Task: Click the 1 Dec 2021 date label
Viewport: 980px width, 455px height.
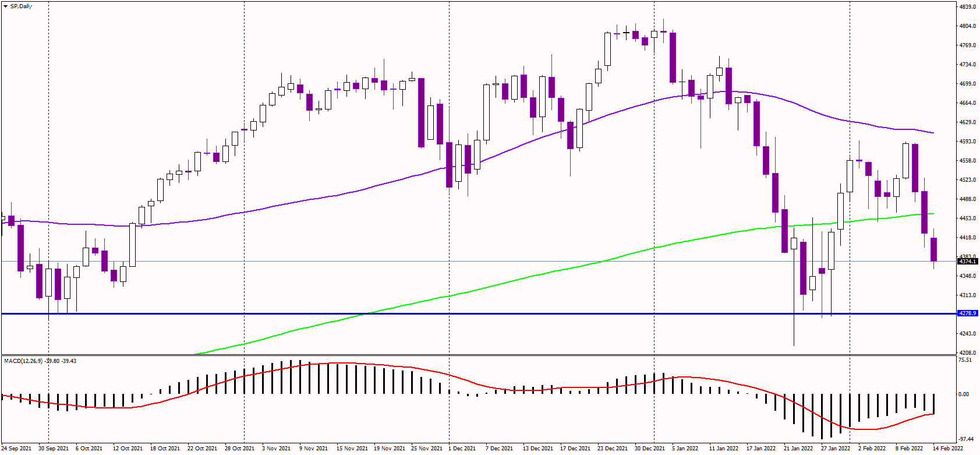Action: coord(462,449)
